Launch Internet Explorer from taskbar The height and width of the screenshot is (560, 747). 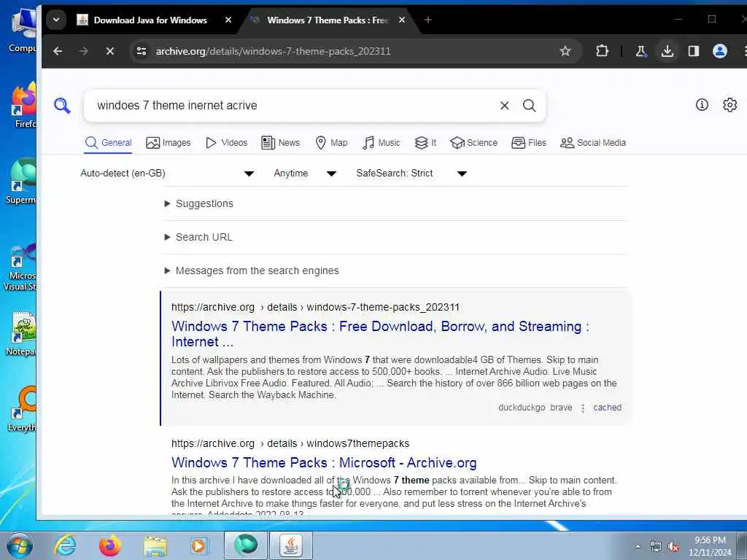pos(65,545)
